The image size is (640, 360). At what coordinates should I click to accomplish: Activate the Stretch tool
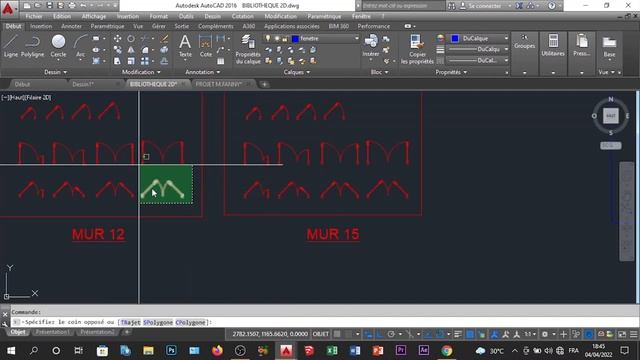click(117, 61)
